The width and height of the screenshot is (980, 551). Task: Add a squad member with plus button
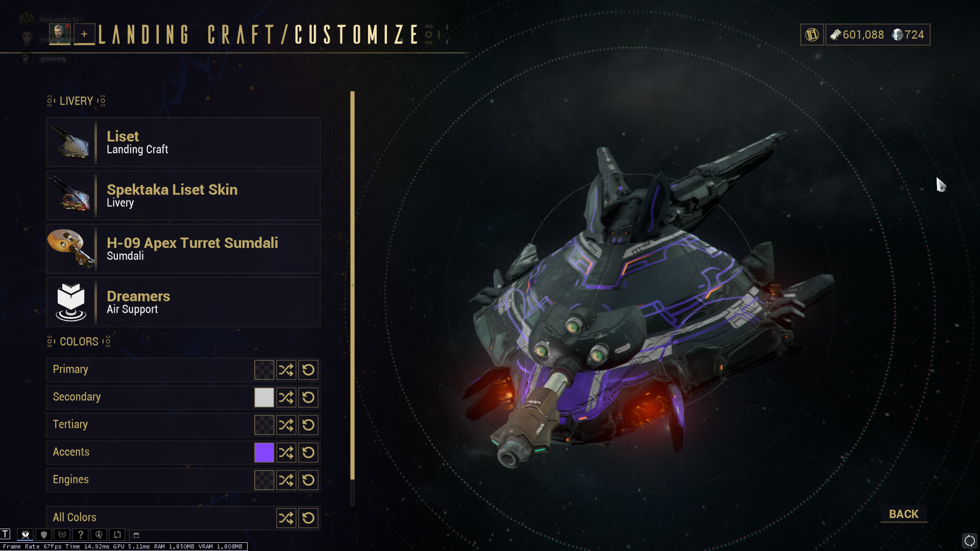84,34
